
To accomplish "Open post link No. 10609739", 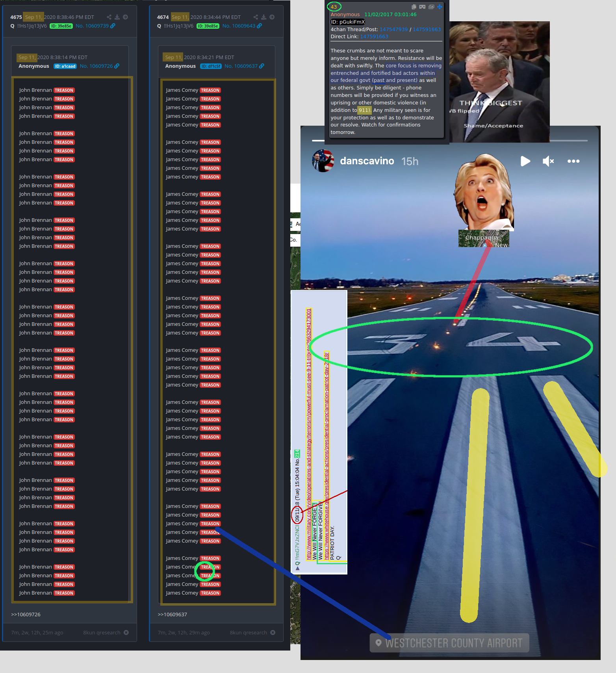I will click(x=92, y=26).
